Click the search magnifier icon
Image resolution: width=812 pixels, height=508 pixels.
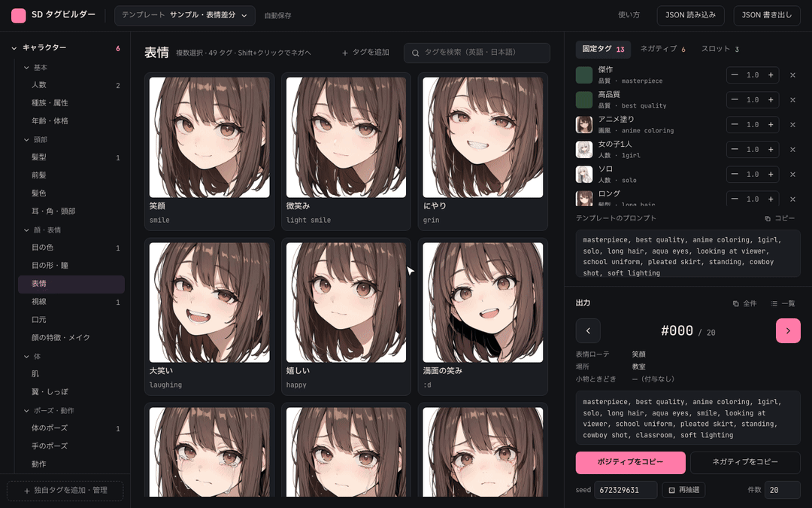[x=415, y=53]
